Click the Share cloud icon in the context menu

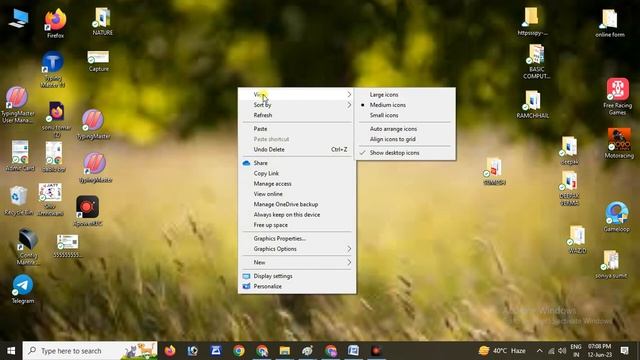coord(246,163)
